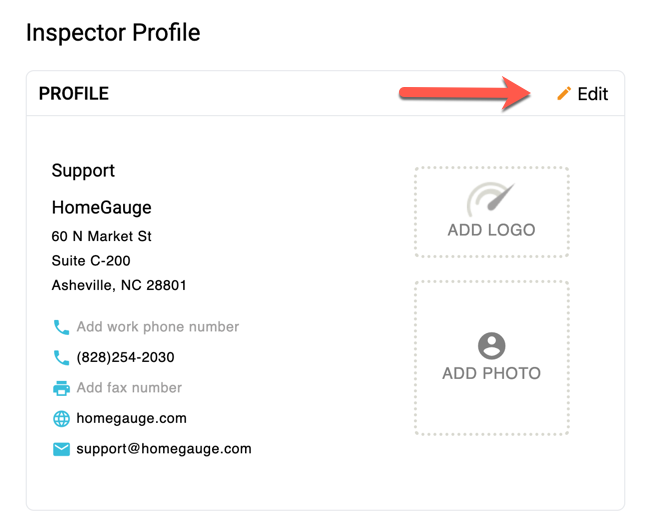Click the person avatar photo icon

coord(491,346)
